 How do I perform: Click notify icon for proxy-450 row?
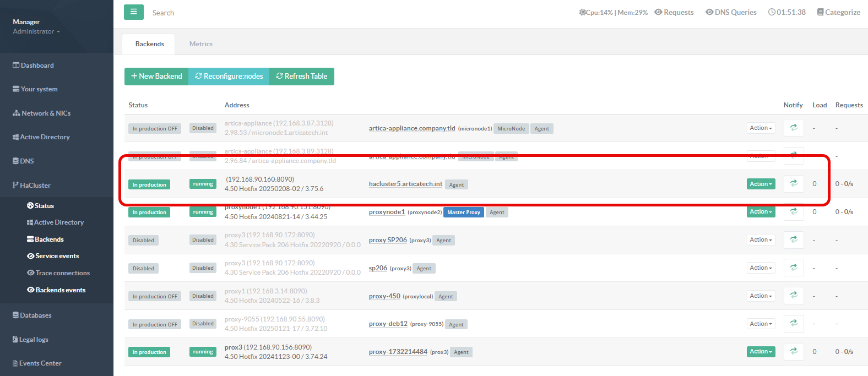tap(793, 296)
